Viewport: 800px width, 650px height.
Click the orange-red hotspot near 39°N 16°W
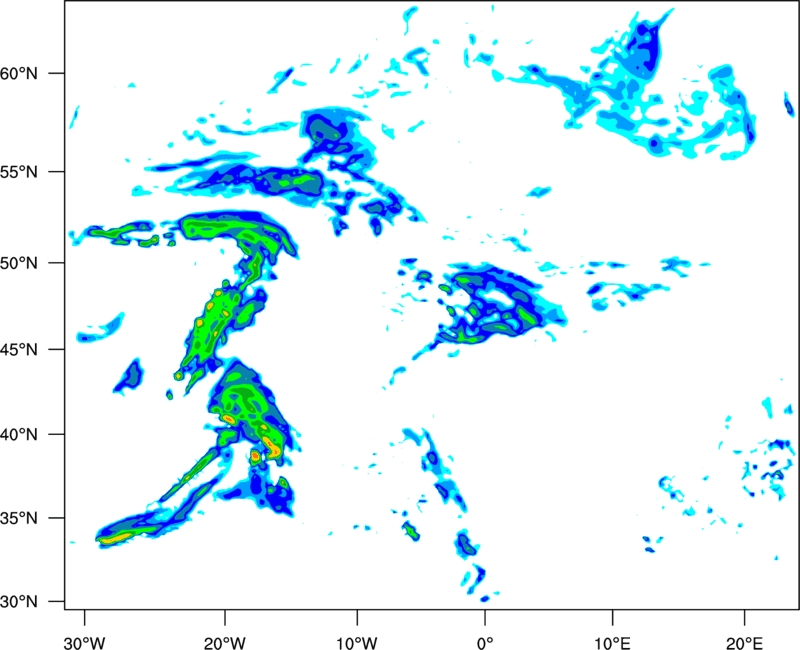(x=271, y=446)
